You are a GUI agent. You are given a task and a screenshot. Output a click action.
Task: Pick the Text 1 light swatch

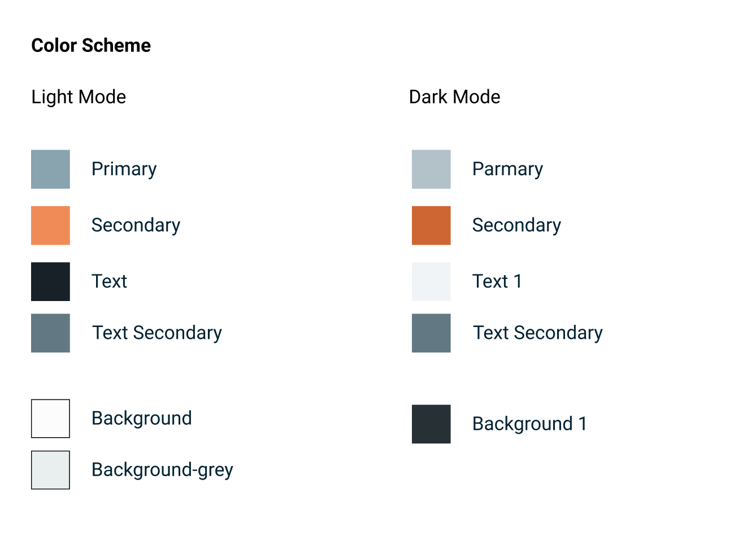(431, 281)
